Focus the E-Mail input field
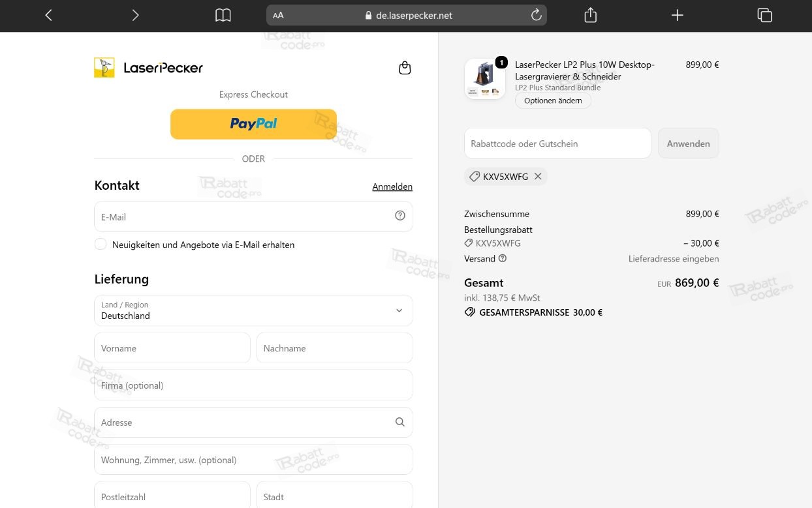This screenshot has width=812, height=508. tap(253, 217)
